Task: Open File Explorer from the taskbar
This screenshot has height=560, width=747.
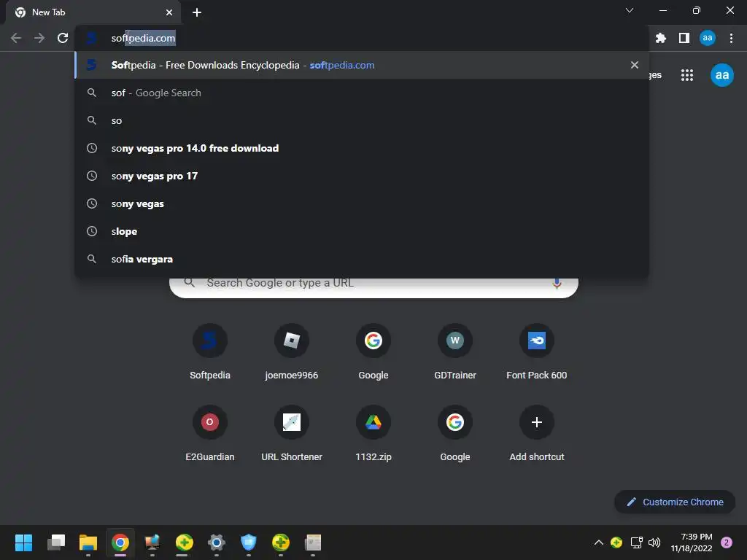Action: 88,542
